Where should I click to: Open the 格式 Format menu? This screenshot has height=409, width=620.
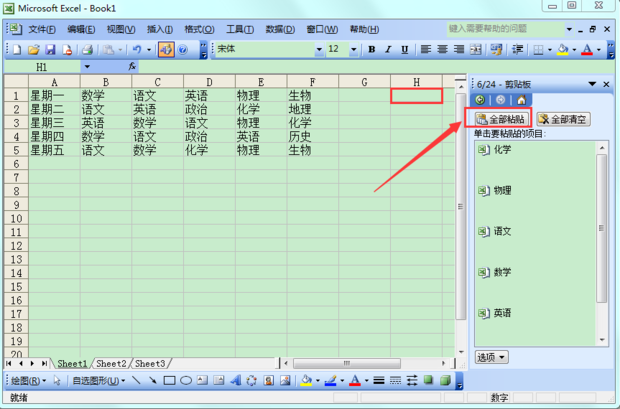(x=199, y=29)
